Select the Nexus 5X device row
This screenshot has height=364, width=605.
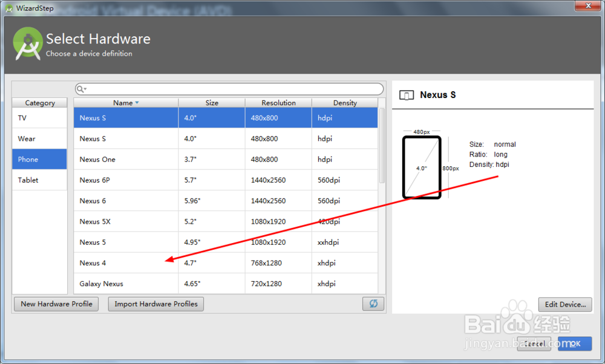[x=226, y=221]
